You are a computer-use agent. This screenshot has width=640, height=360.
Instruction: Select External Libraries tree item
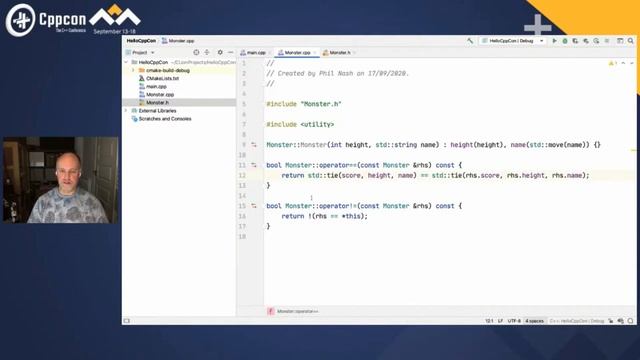(157, 111)
